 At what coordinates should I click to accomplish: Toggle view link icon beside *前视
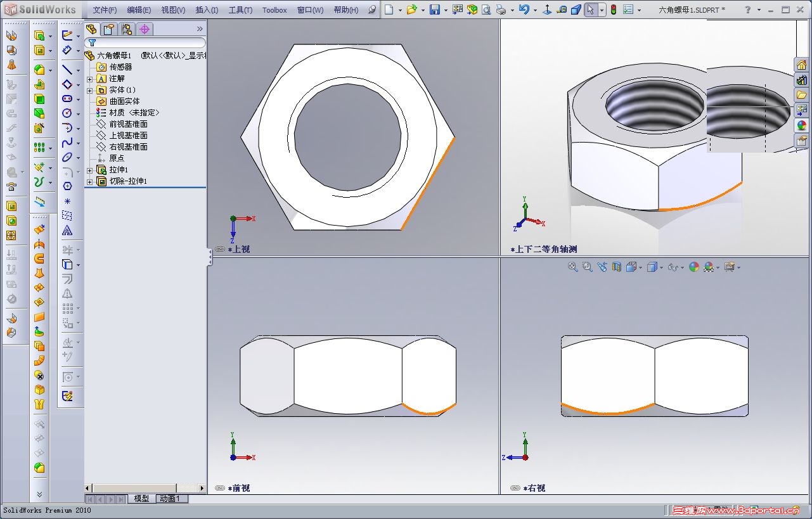220,488
